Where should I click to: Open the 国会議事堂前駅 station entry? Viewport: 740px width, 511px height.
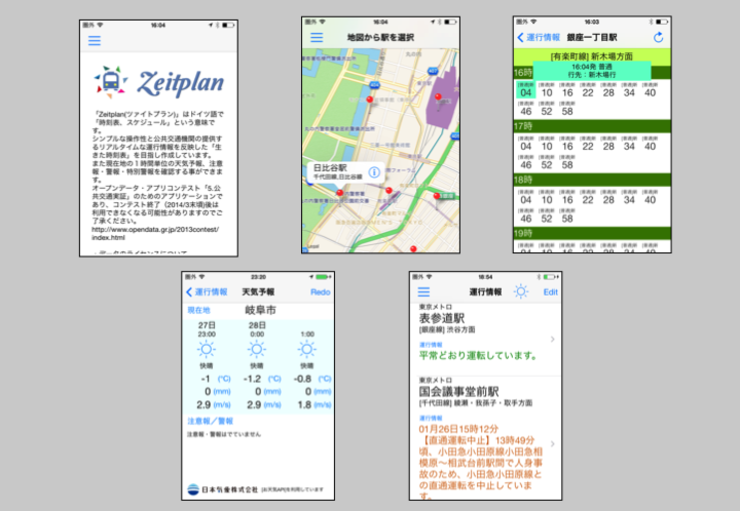485,438
